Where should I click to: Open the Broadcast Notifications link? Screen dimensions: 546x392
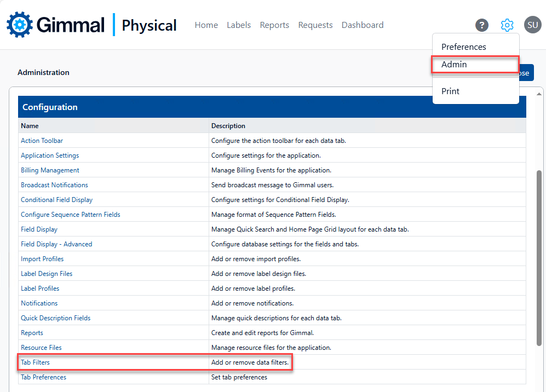(54, 185)
